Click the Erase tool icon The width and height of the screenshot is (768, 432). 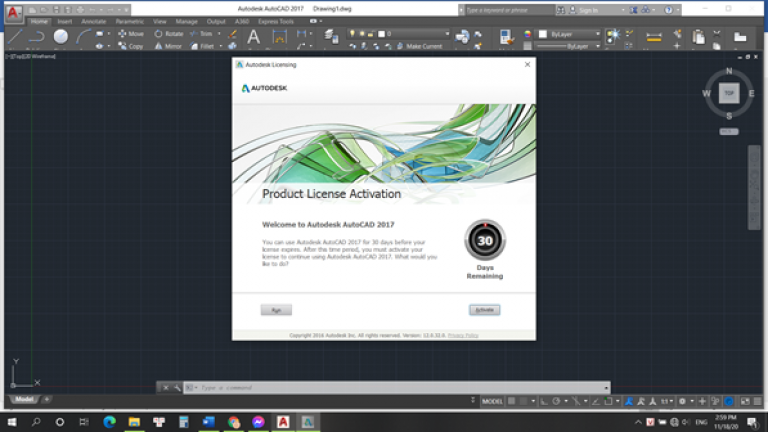[x=232, y=34]
